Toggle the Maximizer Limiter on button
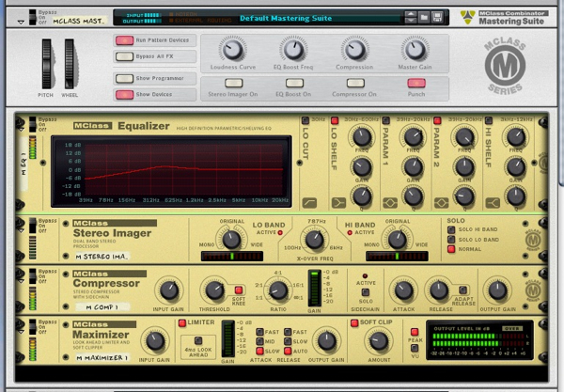Viewport: 564px width, 392px height. 182,323
